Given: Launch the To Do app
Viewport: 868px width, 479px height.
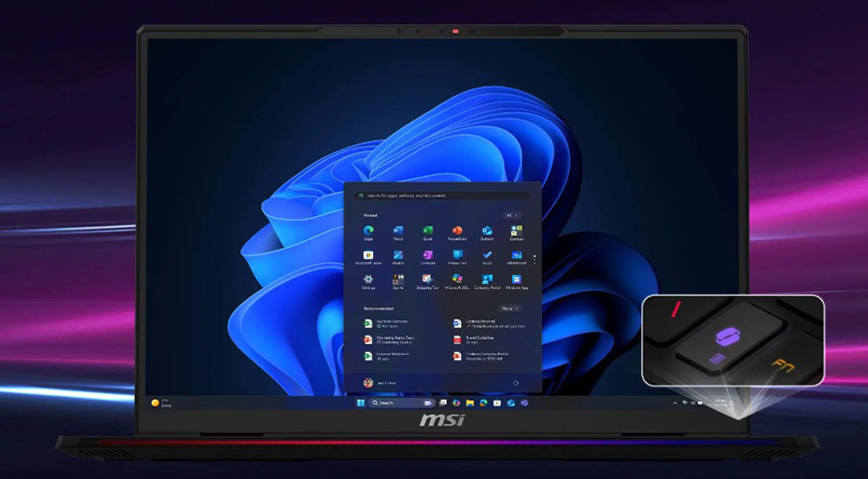Looking at the screenshot, I should [487, 257].
